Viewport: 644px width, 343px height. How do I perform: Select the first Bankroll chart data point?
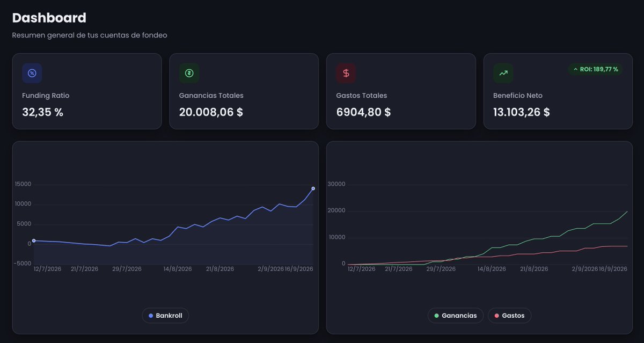tap(34, 241)
